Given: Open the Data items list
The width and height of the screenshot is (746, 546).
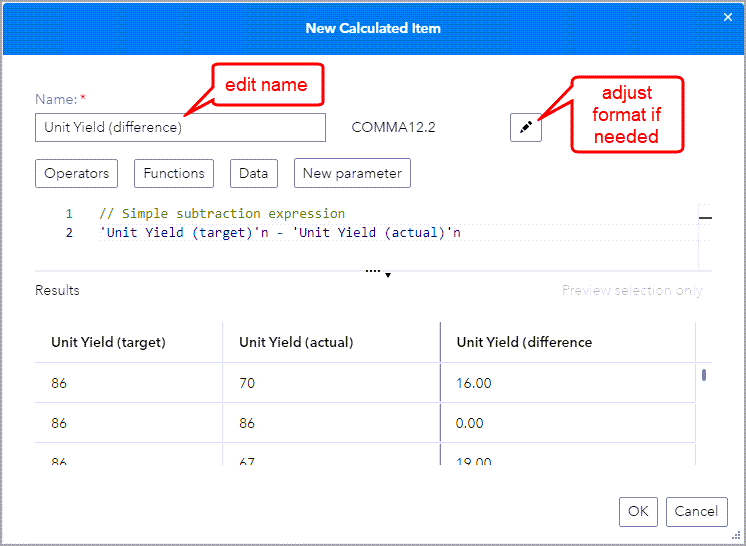Looking at the screenshot, I should 253,173.
